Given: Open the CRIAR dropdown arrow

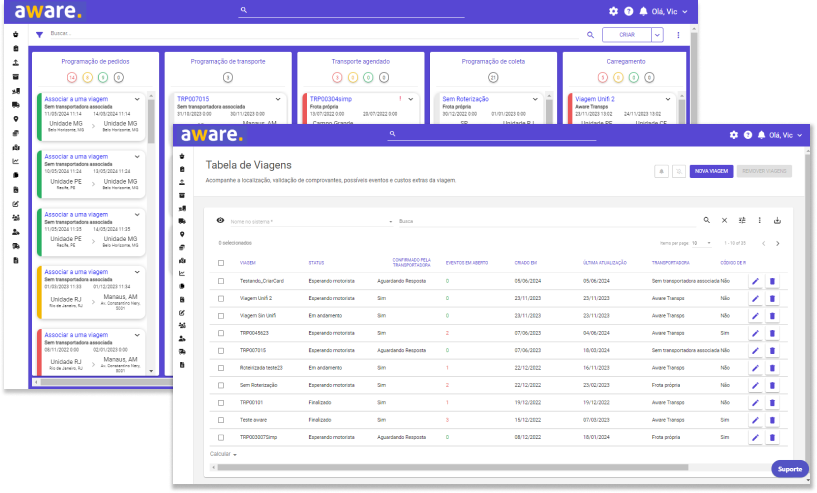Looking at the screenshot, I should click(x=657, y=35).
